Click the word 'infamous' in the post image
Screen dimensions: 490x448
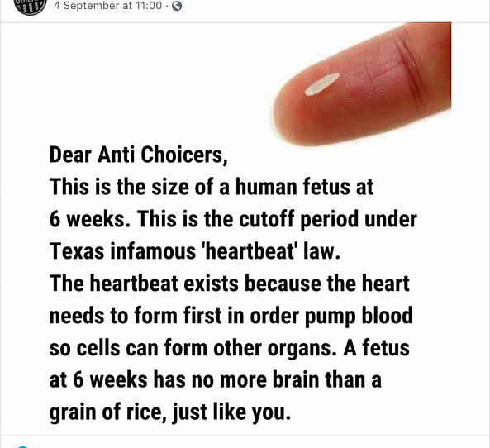(153, 251)
